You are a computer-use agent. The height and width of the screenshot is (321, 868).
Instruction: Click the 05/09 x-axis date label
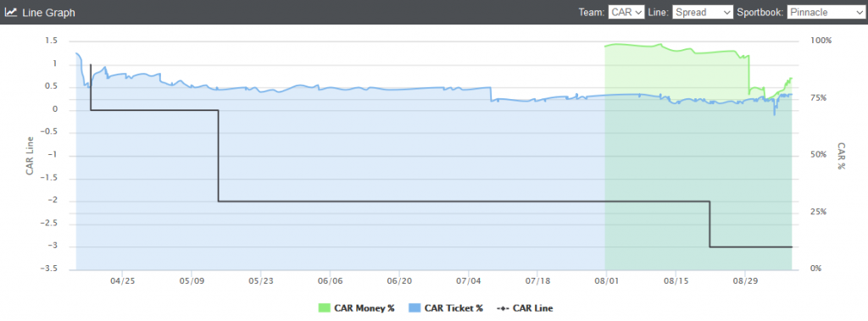(x=191, y=280)
